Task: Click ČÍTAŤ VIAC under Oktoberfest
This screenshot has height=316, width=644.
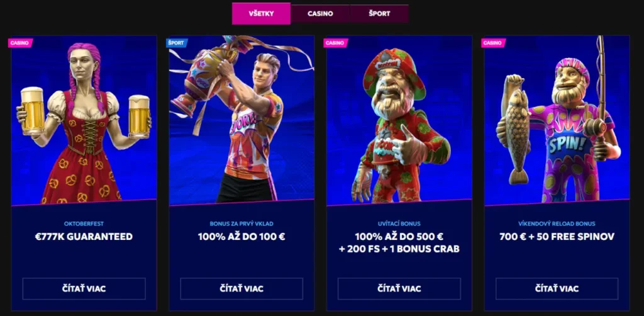Action: [84, 288]
